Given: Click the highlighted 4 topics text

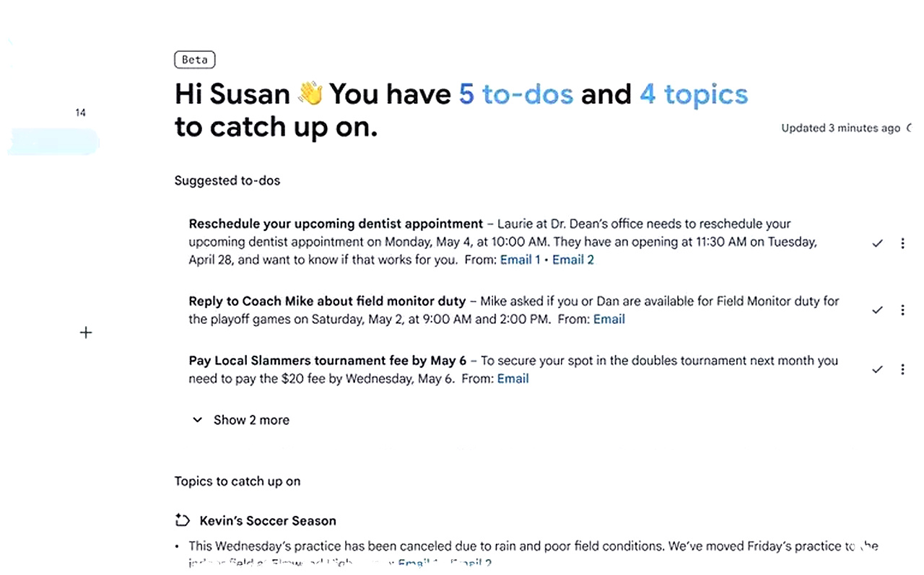Looking at the screenshot, I should click(x=693, y=95).
